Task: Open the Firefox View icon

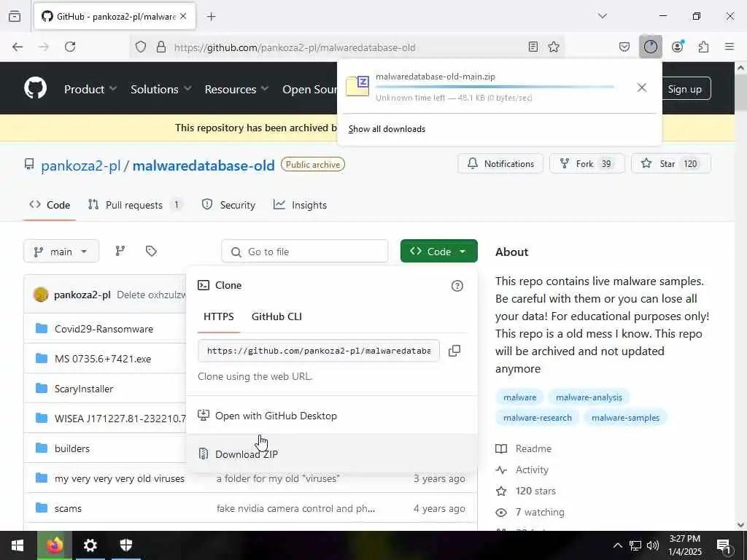Action: [15, 16]
